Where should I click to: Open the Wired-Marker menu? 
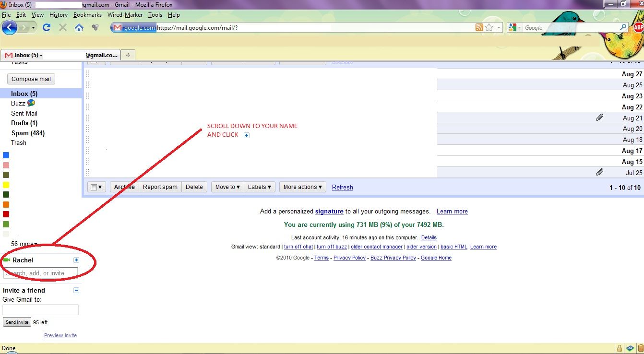[125, 15]
